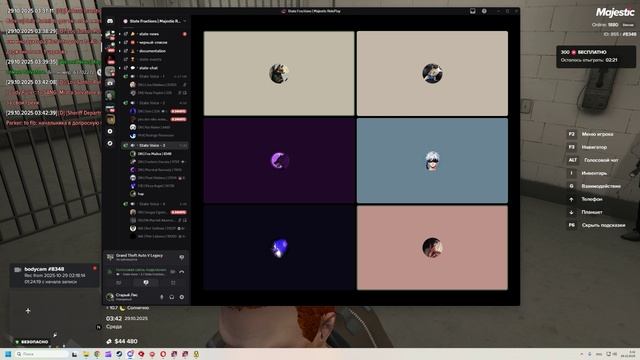Expand threads arrow beside state-news

point(120,34)
